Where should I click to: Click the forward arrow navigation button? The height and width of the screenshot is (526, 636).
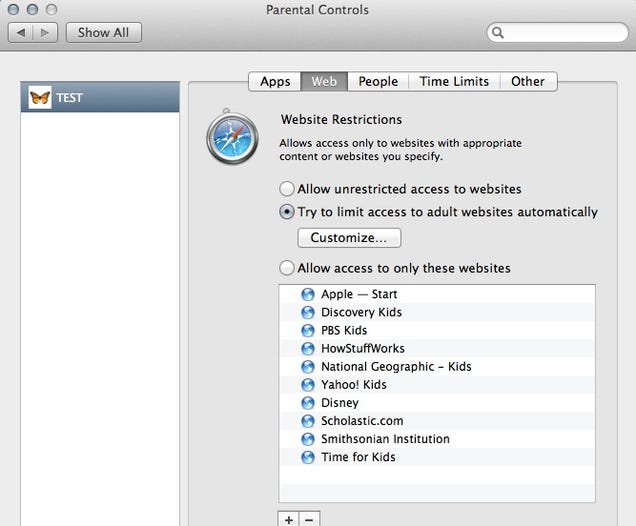click(x=45, y=32)
